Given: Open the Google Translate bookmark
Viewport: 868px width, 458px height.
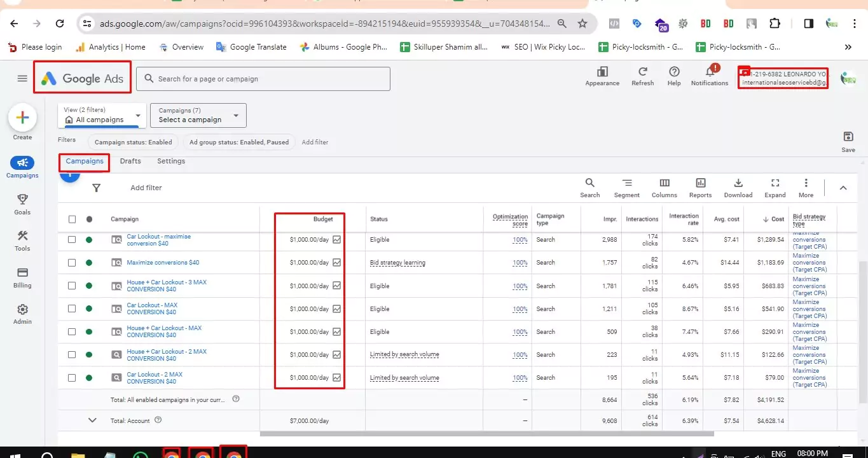Looking at the screenshot, I should pos(251,47).
